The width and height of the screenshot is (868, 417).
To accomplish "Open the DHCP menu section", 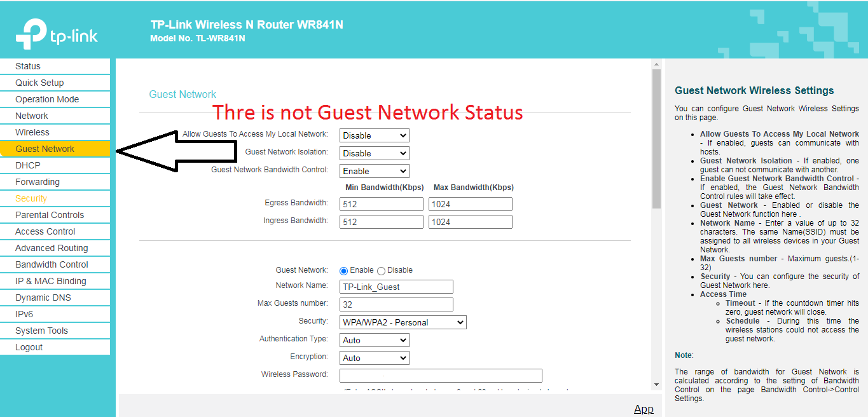I will pyautogui.click(x=28, y=165).
